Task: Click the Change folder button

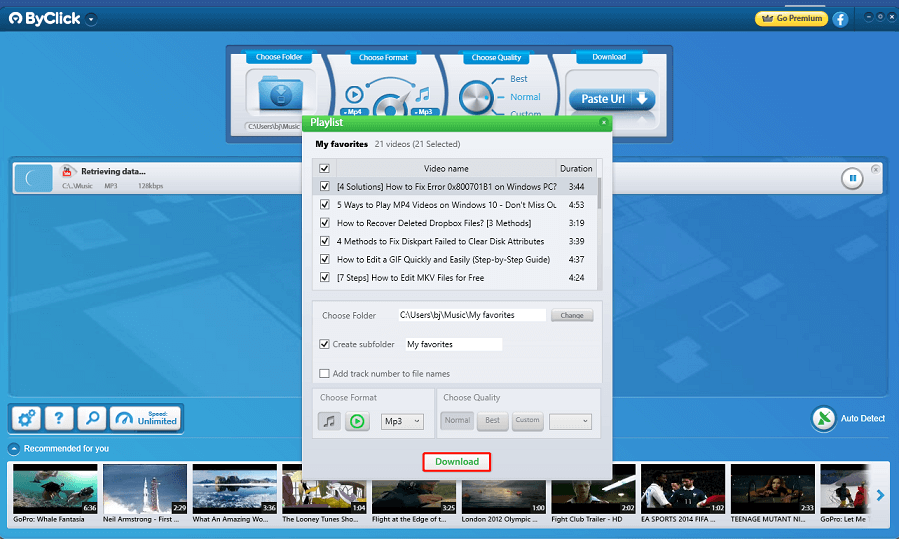Action: pyautogui.click(x=572, y=315)
